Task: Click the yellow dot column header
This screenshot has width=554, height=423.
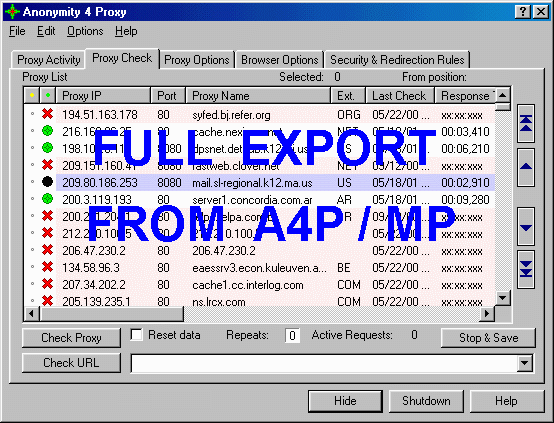Action: 32,95
